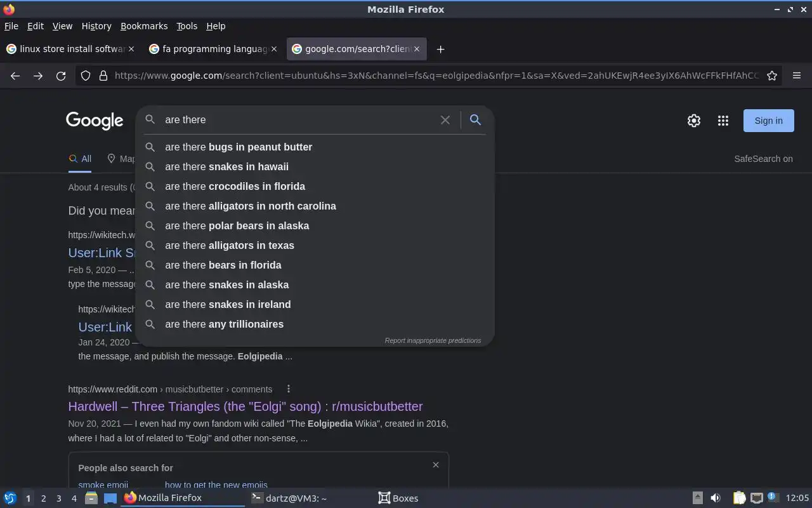Click the Sign in button

(768, 121)
